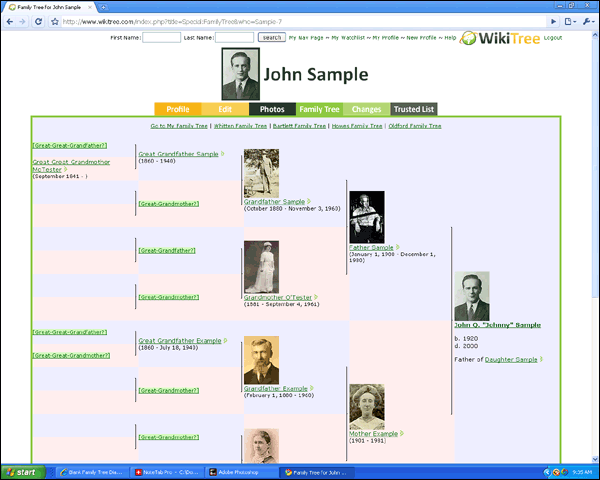Follow the Great Grandfather Example link

click(x=180, y=340)
